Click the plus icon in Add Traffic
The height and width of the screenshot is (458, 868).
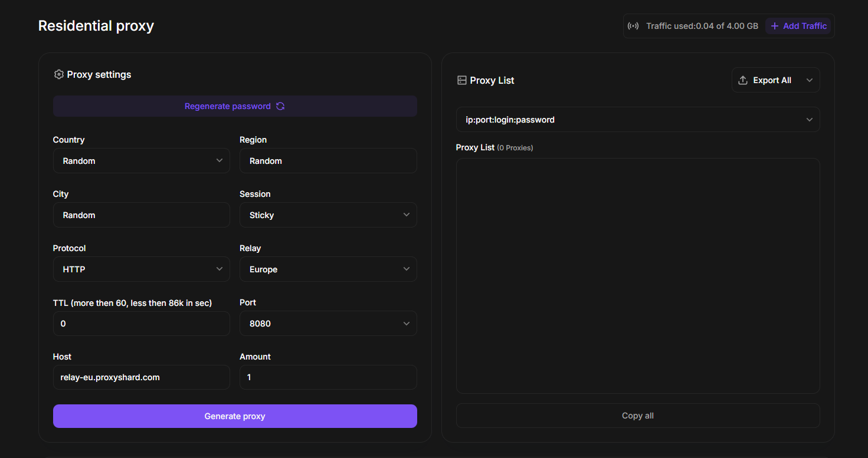click(775, 26)
